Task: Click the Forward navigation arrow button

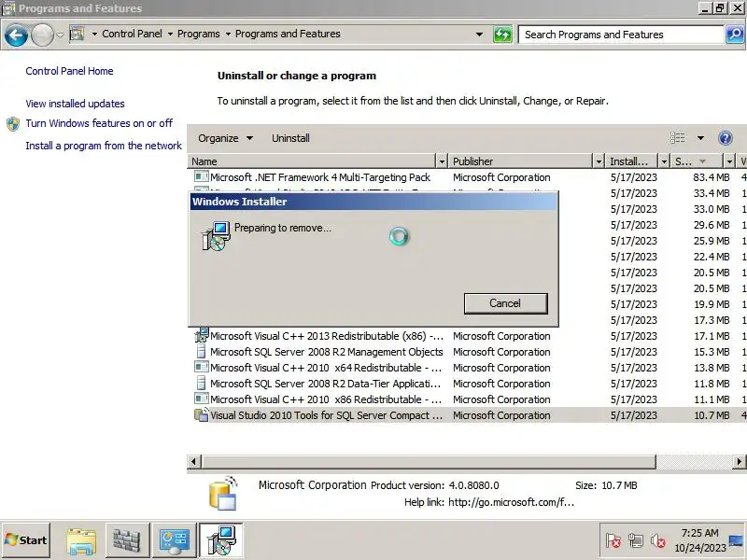Action: click(42, 35)
